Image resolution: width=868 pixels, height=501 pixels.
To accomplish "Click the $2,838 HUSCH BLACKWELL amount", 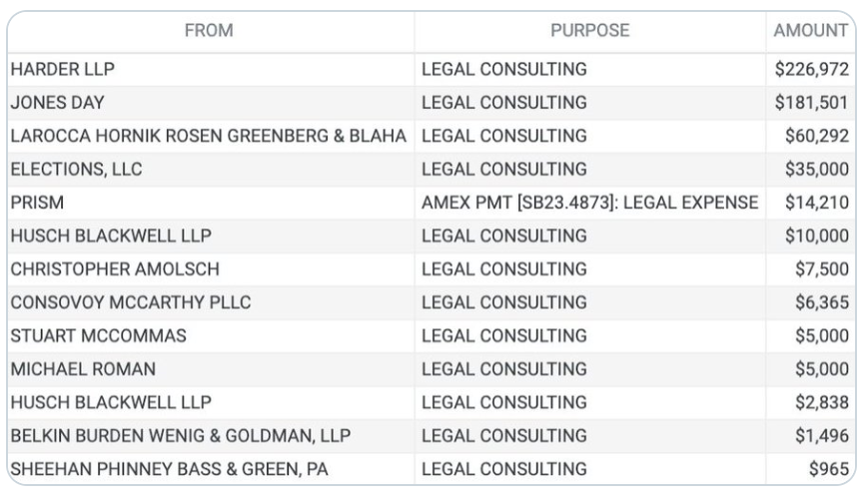I will (x=821, y=402).
